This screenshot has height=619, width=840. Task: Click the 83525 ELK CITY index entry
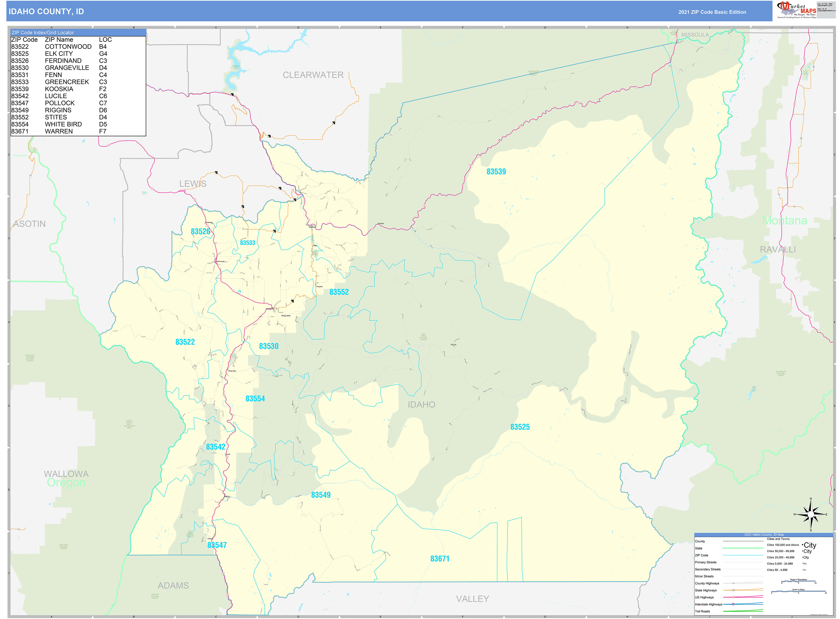coord(45,54)
